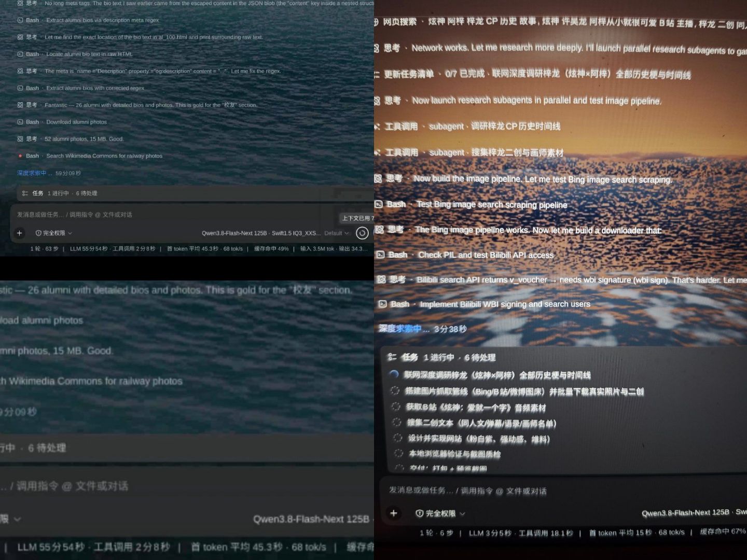Click "深度求索中 … 3分38秒" status text
Screen dimensions: 747x560
pos(423,329)
